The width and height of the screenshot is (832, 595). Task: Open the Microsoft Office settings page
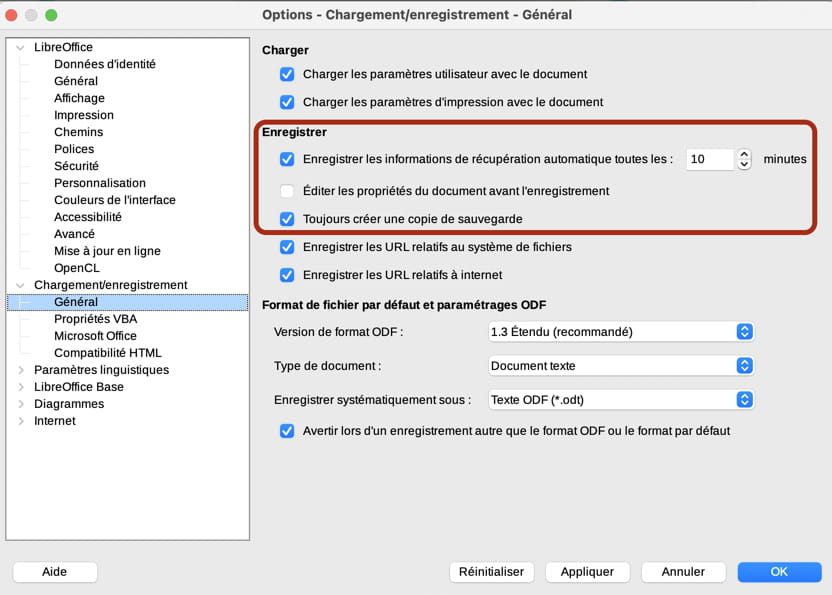point(96,336)
